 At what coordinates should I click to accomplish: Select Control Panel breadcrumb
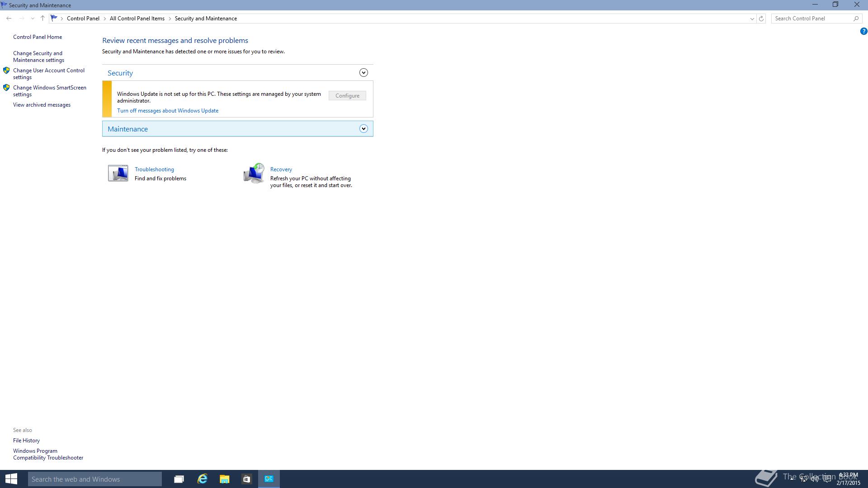[83, 19]
